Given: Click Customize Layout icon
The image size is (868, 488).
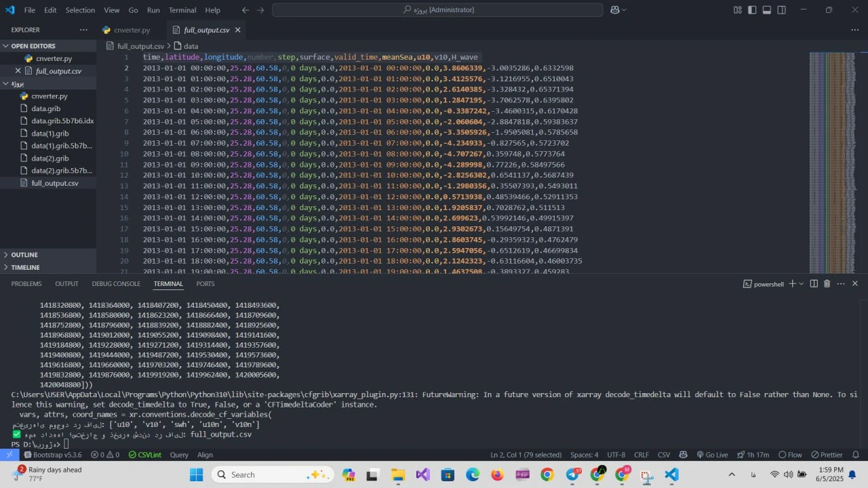Looking at the screenshot, I should (738, 10).
